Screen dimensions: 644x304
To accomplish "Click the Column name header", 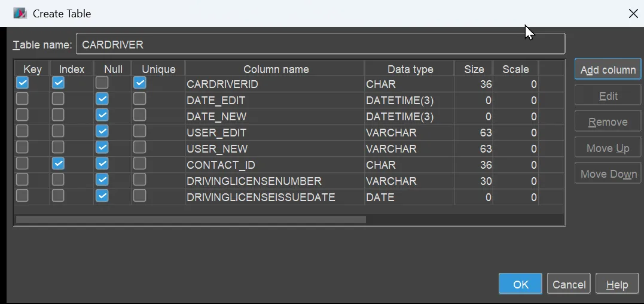I will click(275, 69).
